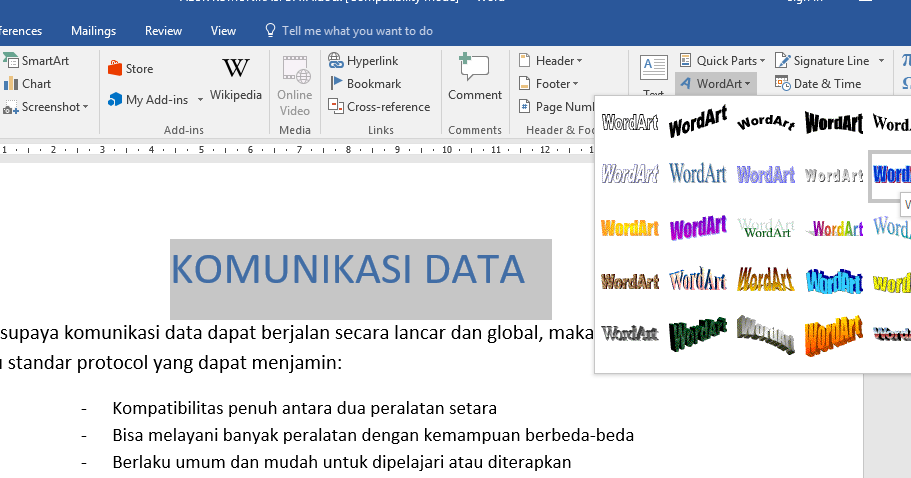Insert Date & Time

[818, 84]
